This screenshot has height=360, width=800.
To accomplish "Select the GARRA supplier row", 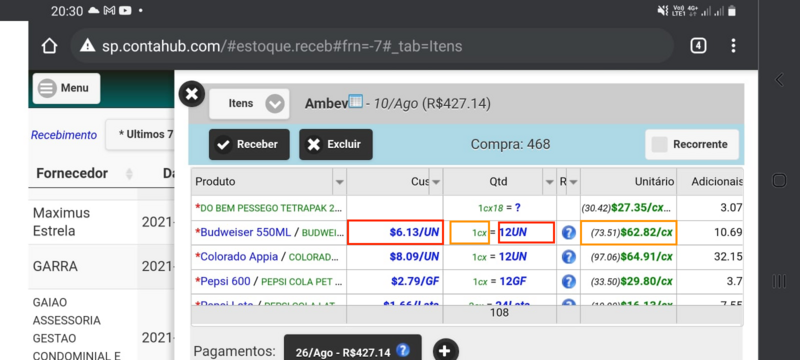I will point(101,267).
